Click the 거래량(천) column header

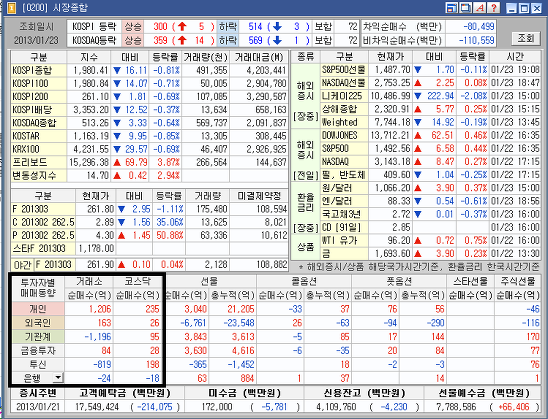(206, 57)
